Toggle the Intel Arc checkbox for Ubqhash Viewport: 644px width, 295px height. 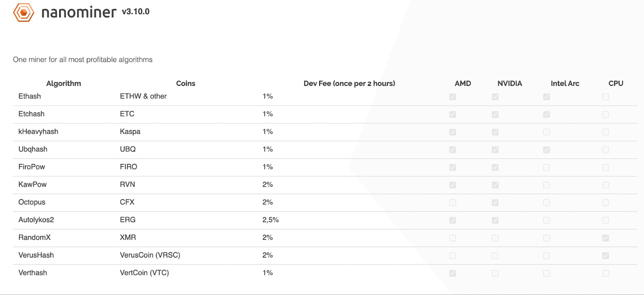click(546, 150)
